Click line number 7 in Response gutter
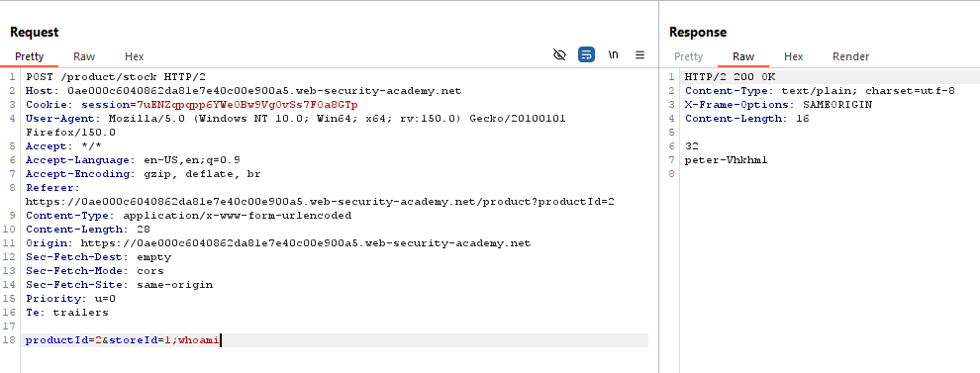This screenshot has width=980, height=373. [x=671, y=160]
